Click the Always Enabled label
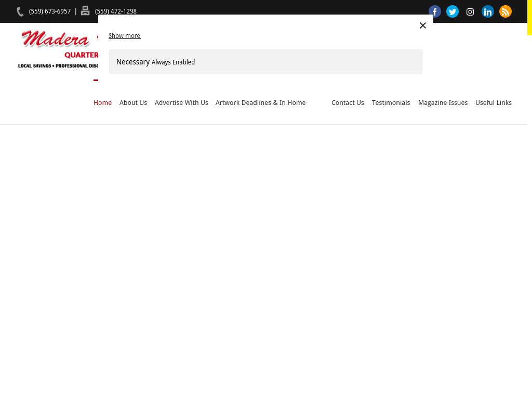 [173, 62]
